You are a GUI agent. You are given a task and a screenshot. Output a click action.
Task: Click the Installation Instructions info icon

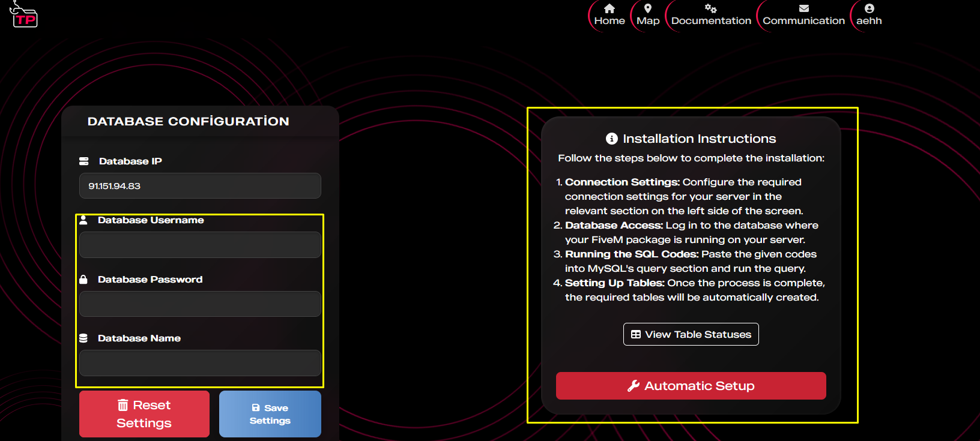(612, 139)
